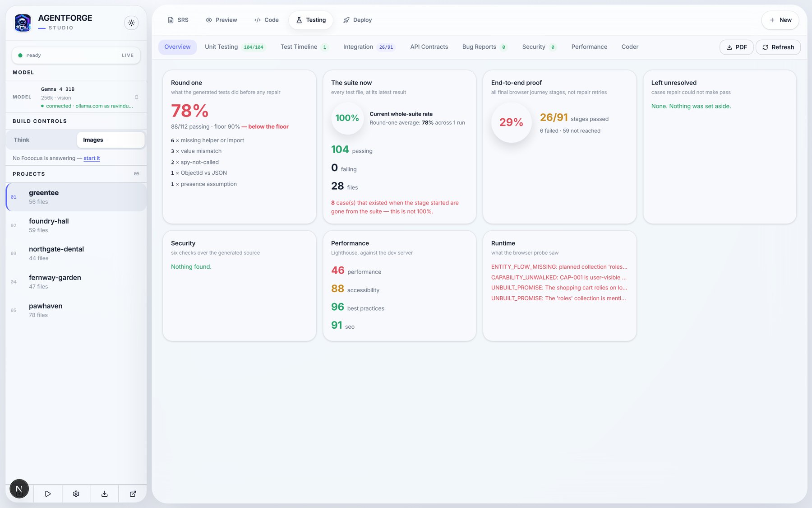
Task: Toggle the Images build control
Action: (111, 140)
